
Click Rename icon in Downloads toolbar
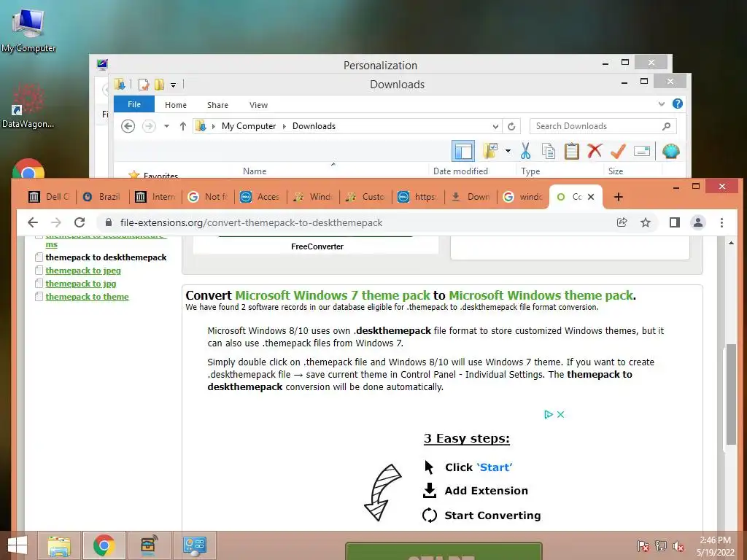click(x=642, y=152)
